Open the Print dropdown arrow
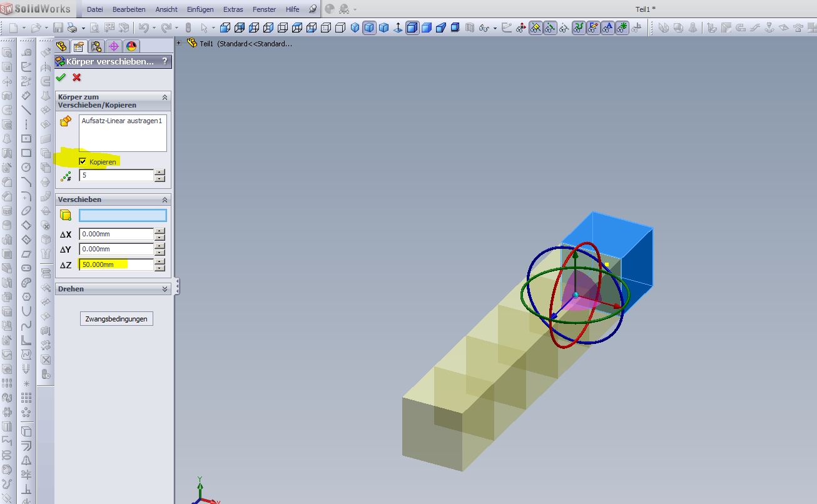The height and width of the screenshot is (504, 817). (x=83, y=28)
